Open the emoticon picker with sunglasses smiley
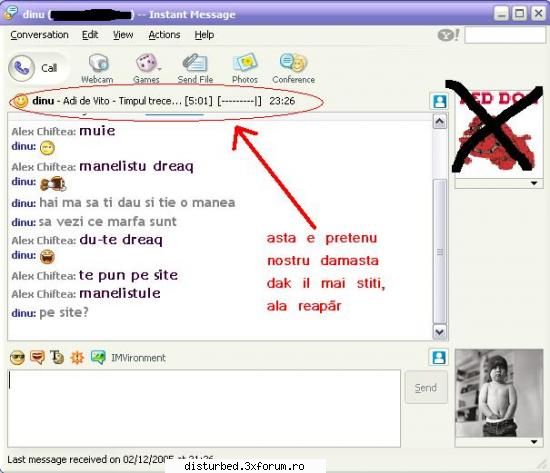 click(17, 358)
